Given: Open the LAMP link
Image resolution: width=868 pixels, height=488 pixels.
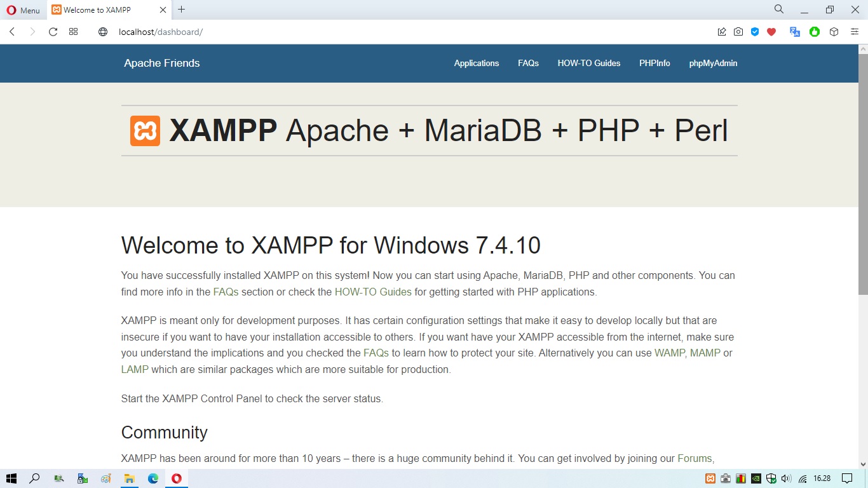Looking at the screenshot, I should point(135,369).
